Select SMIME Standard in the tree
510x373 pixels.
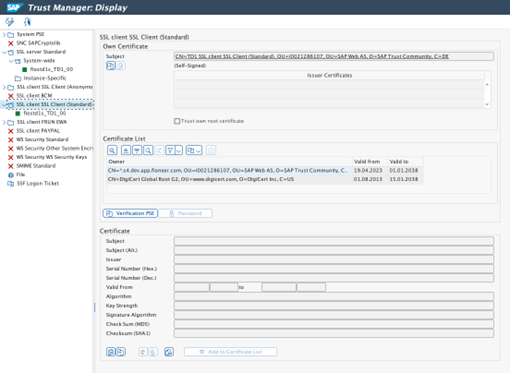click(36, 166)
